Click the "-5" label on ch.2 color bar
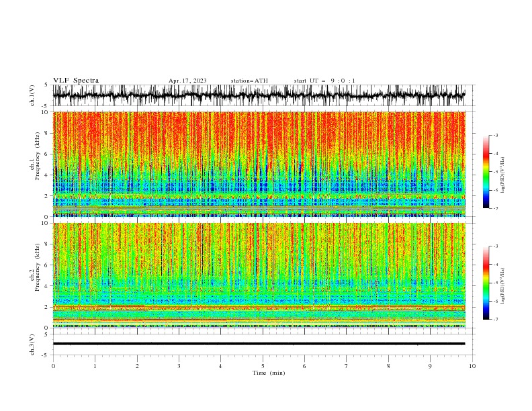Viewport: 532px width, 411px height. (496, 283)
